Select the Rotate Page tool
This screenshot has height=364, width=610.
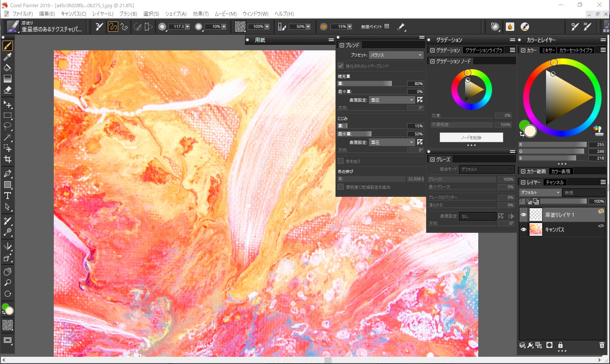coord(8,294)
